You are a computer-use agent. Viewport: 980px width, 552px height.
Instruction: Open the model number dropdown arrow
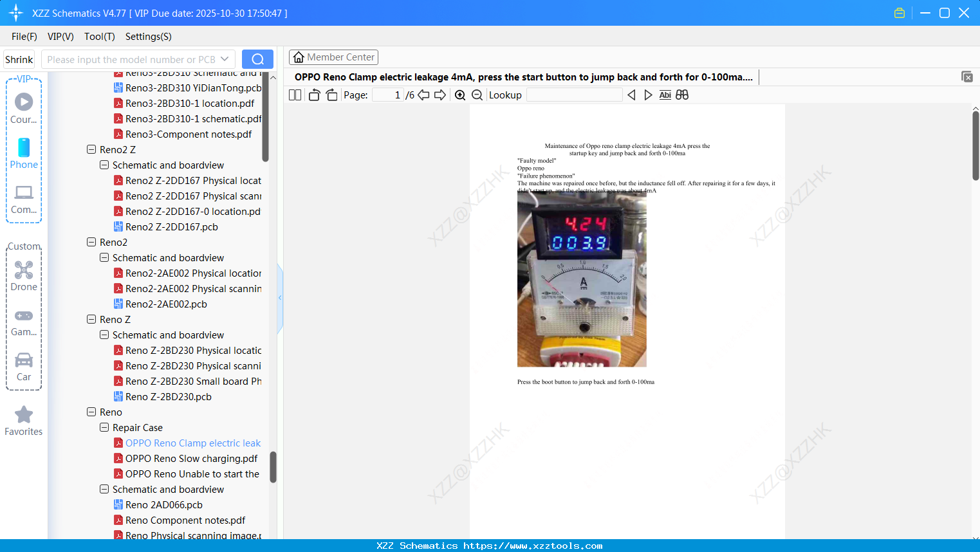pyautogui.click(x=225, y=59)
